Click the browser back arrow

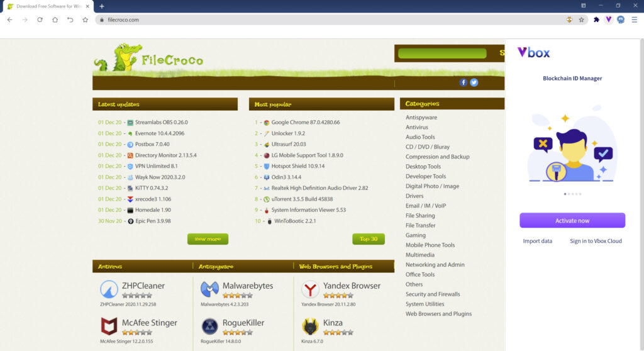10,19
